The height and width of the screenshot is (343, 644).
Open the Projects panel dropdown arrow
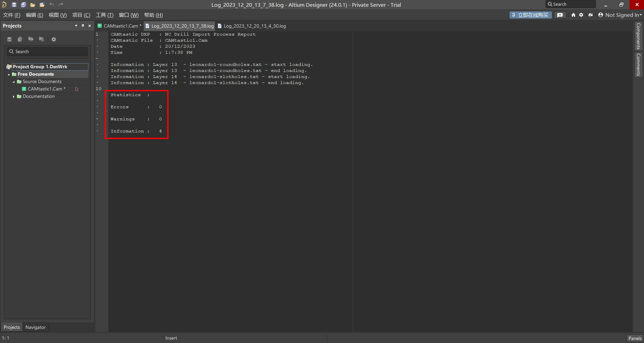click(x=76, y=26)
